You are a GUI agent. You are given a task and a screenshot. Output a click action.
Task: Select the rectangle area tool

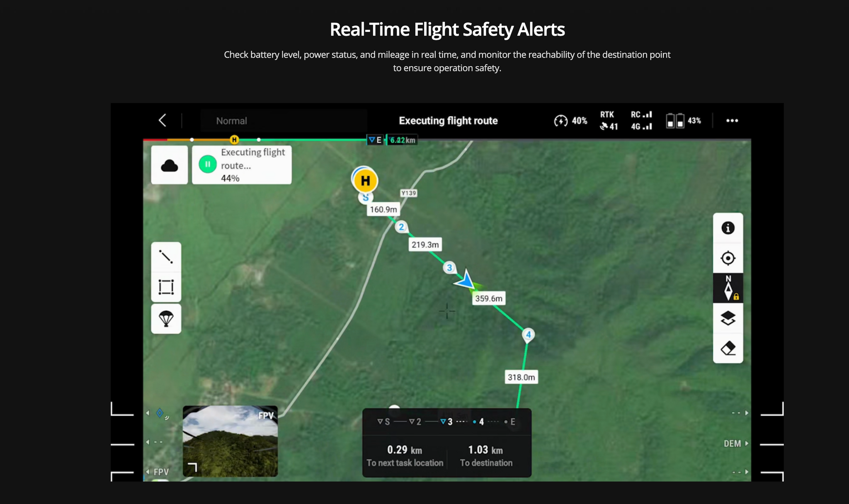tap(166, 287)
